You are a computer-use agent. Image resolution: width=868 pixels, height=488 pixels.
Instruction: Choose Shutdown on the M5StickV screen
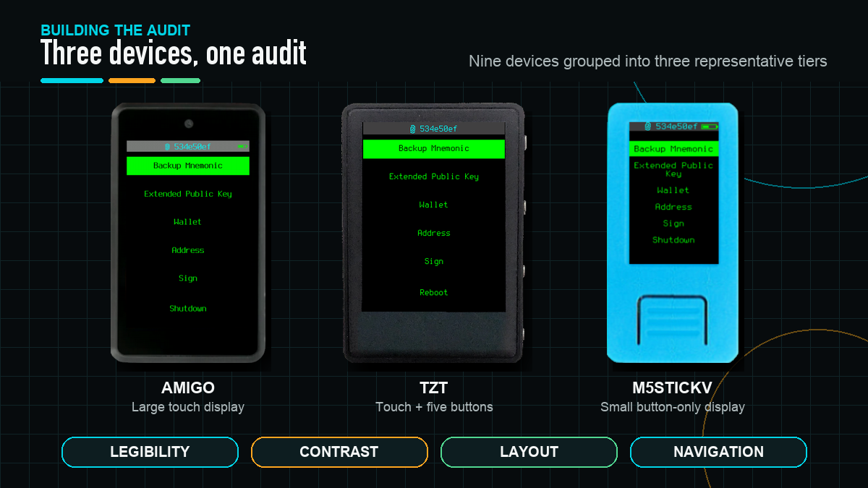[x=673, y=240]
